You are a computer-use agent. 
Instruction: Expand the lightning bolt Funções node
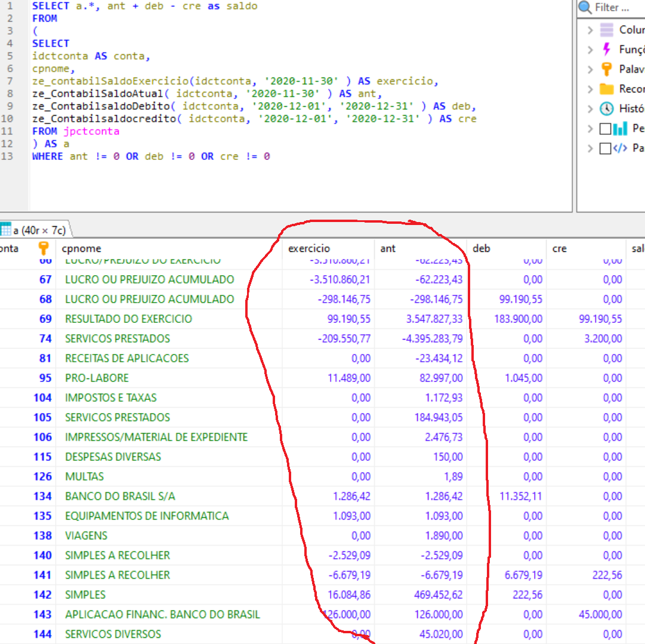pyautogui.click(x=590, y=50)
